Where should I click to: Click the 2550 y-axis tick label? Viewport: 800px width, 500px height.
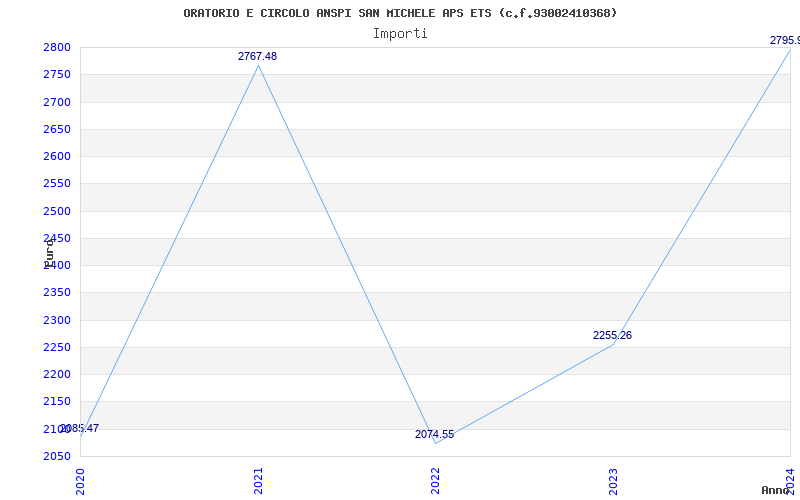[x=57, y=184]
